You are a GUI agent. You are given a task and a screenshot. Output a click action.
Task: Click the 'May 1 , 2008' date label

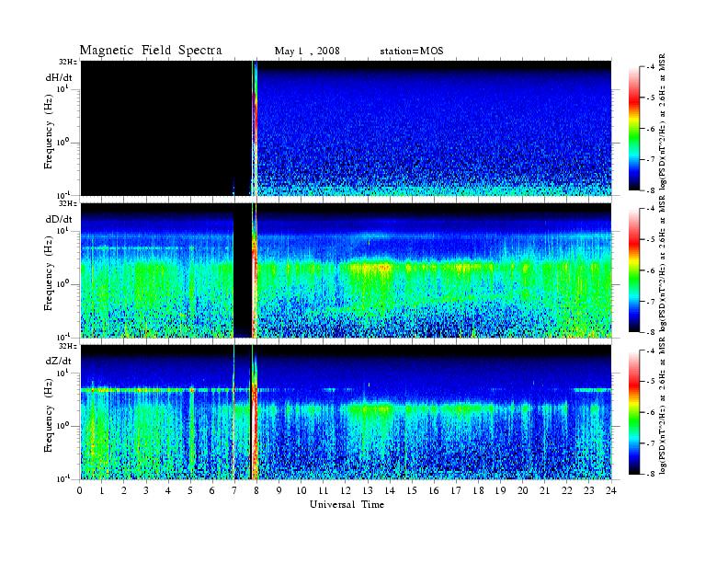(307, 51)
